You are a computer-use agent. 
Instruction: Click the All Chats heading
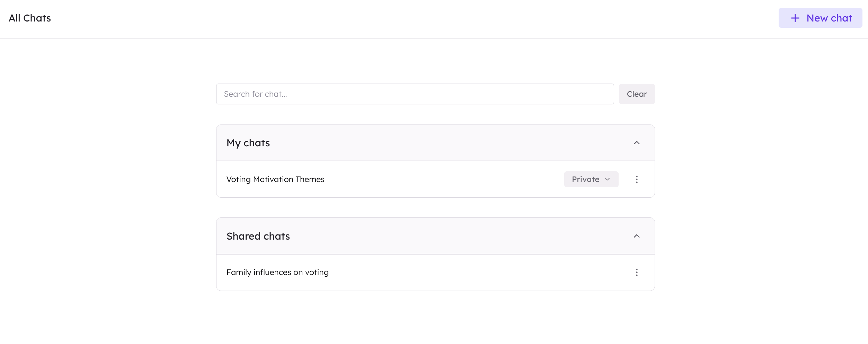(30, 18)
